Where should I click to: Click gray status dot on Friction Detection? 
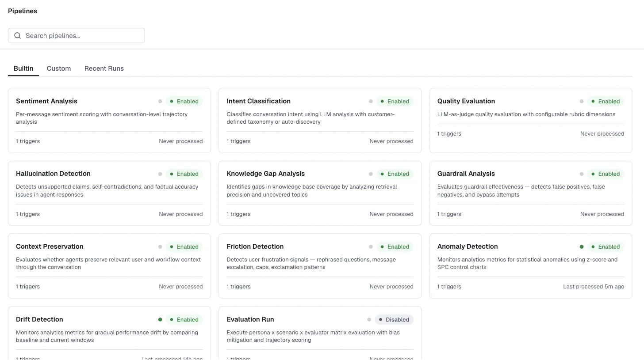coord(371,247)
